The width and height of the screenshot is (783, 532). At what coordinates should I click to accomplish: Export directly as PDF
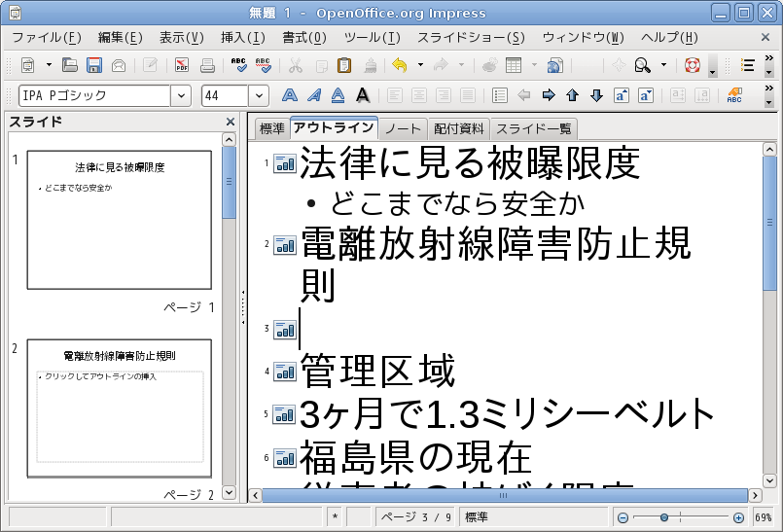182,66
